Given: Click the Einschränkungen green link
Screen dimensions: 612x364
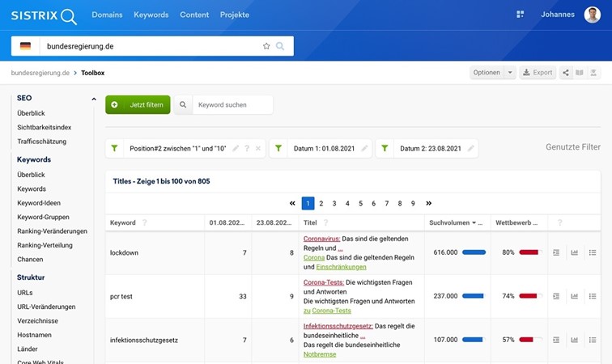Looking at the screenshot, I should tap(341, 267).
